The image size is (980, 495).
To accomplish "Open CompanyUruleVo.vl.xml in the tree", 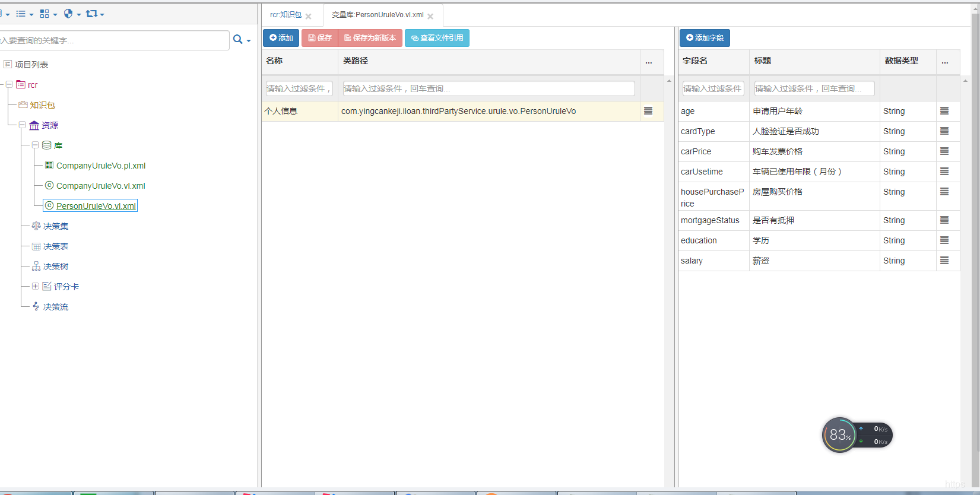I will point(101,186).
